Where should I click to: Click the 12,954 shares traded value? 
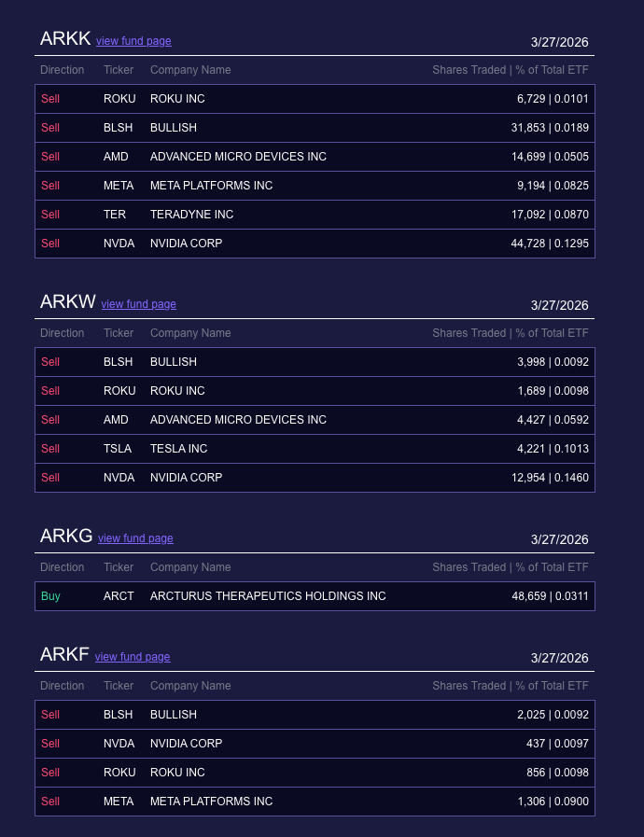pyautogui.click(x=530, y=478)
